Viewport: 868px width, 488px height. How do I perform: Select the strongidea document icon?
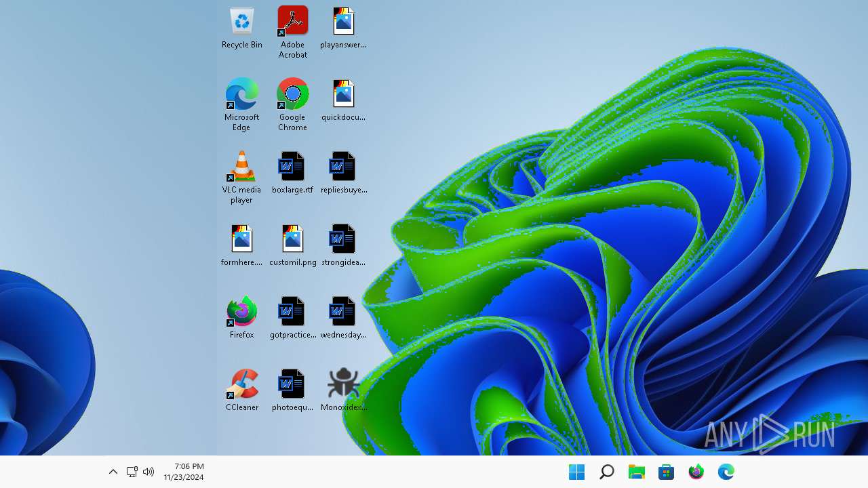(x=343, y=245)
